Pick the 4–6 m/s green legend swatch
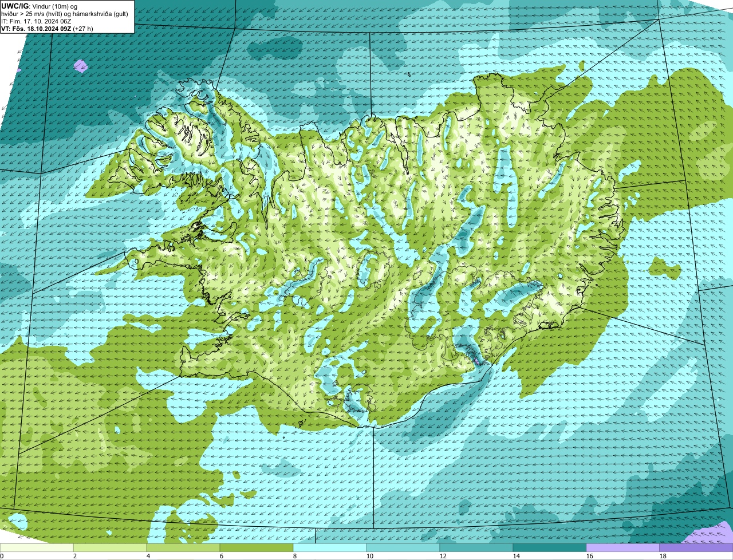The image size is (733, 560). (x=183, y=548)
